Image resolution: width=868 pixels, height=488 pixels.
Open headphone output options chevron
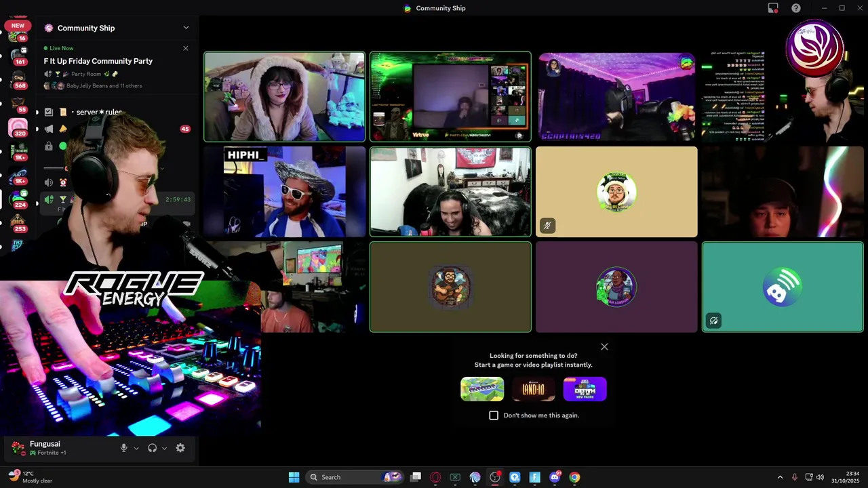[x=165, y=448]
